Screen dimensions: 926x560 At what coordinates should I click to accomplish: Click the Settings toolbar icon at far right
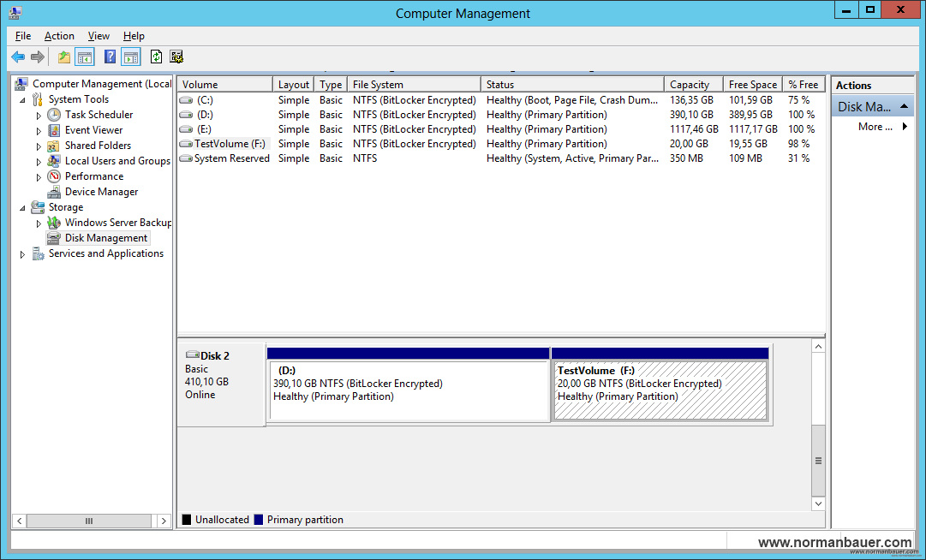tap(176, 57)
